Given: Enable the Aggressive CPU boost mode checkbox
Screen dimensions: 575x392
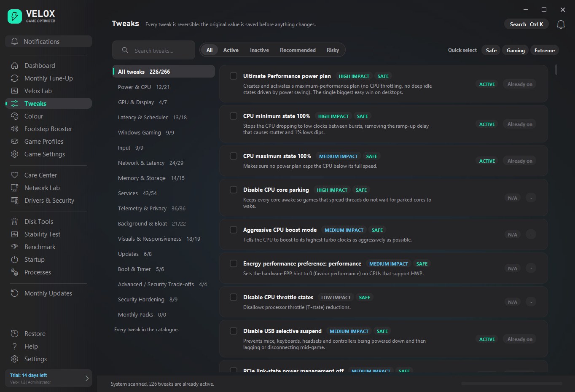Looking at the screenshot, I should 234,230.
